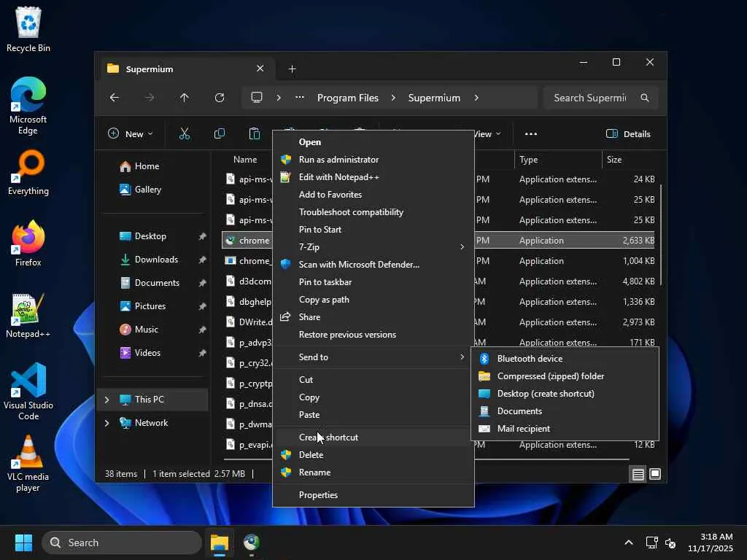Open File Explorer from taskbar
Screen dimensions: 747x560
pyautogui.click(x=220, y=542)
